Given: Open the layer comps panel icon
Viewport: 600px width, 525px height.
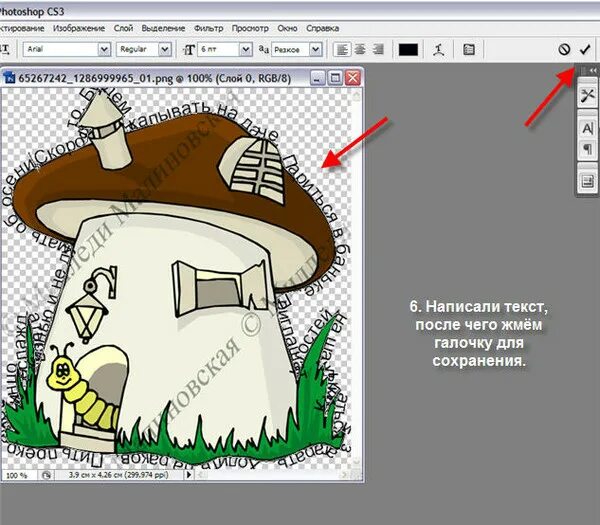Looking at the screenshot, I should [587, 181].
